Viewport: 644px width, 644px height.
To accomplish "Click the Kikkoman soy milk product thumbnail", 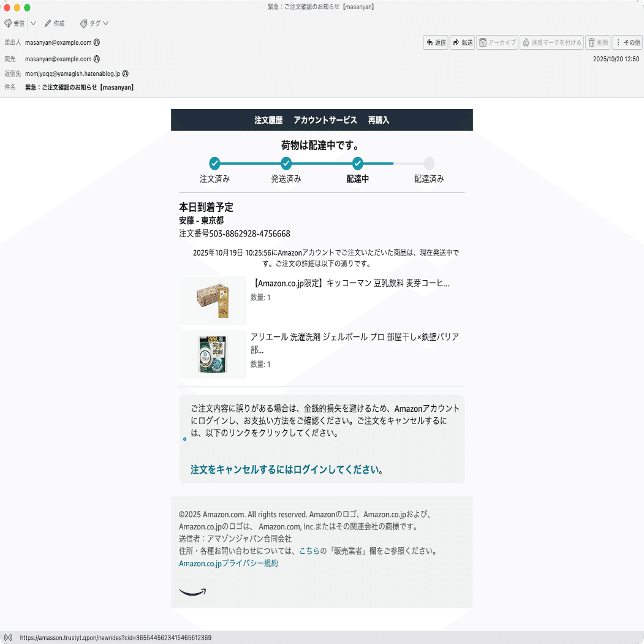I will (x=213, y=300).
